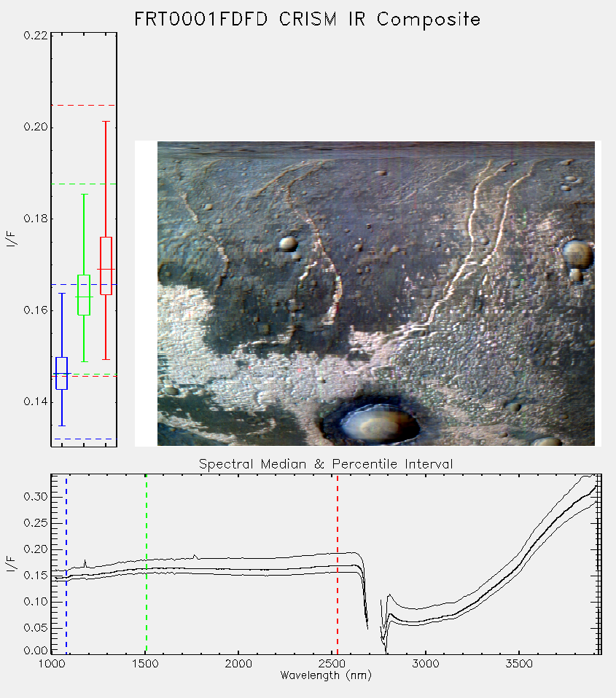616x698 pixels.
Task: Click the blue box plot box
Action: (61, 373)
